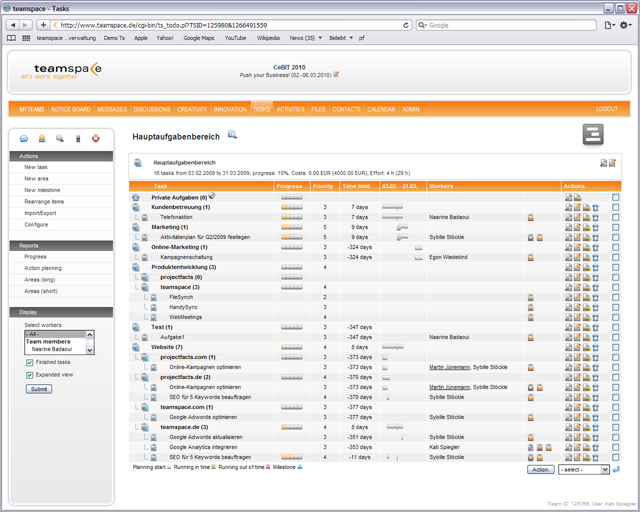640x512 pixels.
Task: Click the speech bubble icon in sidebar
Action: (x=24, y=138)
